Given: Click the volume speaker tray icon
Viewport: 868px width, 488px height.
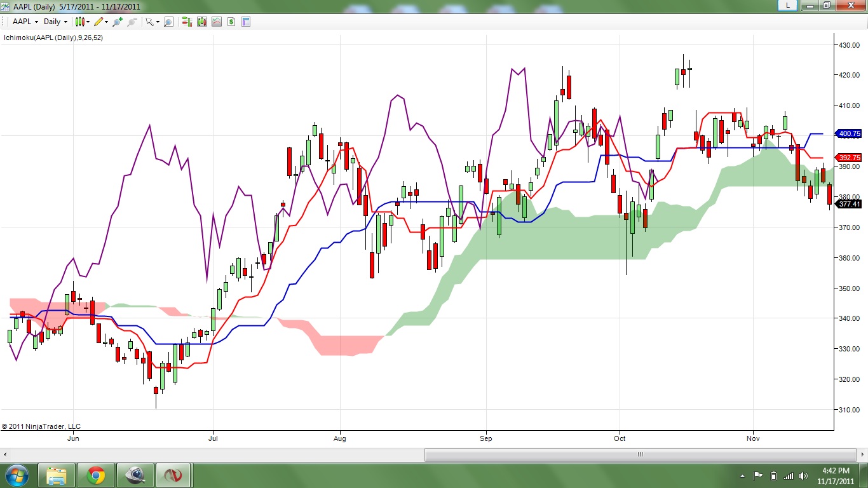Looking at the screenshot, I should [x=803, y=476].
